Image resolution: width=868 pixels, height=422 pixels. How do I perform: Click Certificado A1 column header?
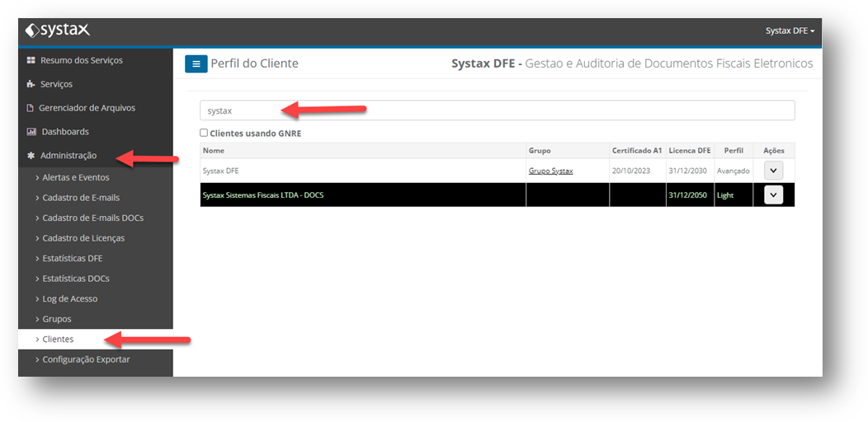click(x=638, y=151)
